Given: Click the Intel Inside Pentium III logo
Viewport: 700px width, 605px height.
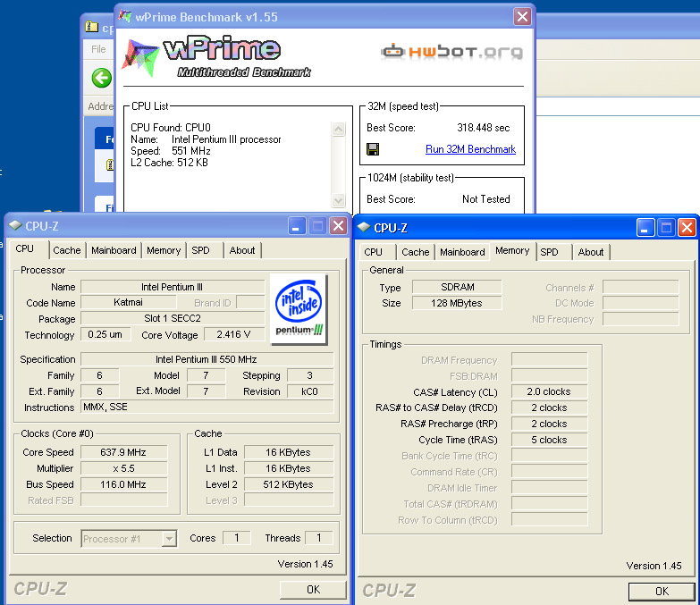Looking at the screenshot, I should (x=299, y=308).
